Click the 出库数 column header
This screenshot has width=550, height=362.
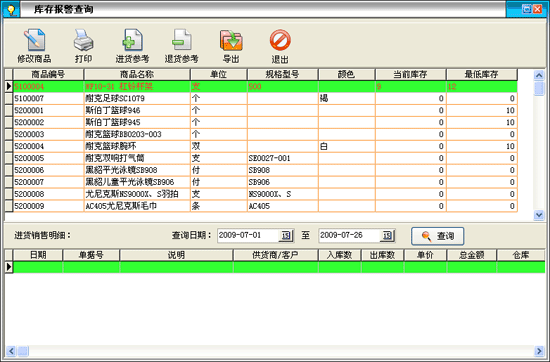click(x=382, y=255)
